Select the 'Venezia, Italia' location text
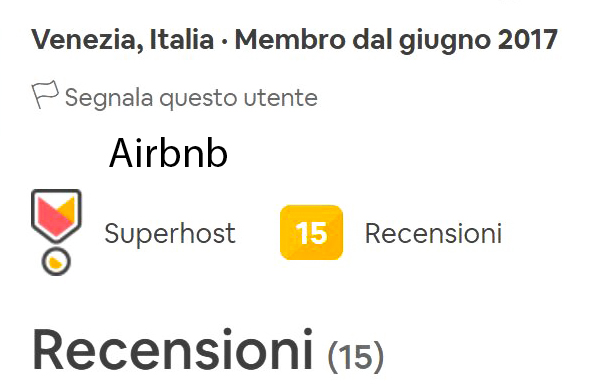 [x=122, y=40]
